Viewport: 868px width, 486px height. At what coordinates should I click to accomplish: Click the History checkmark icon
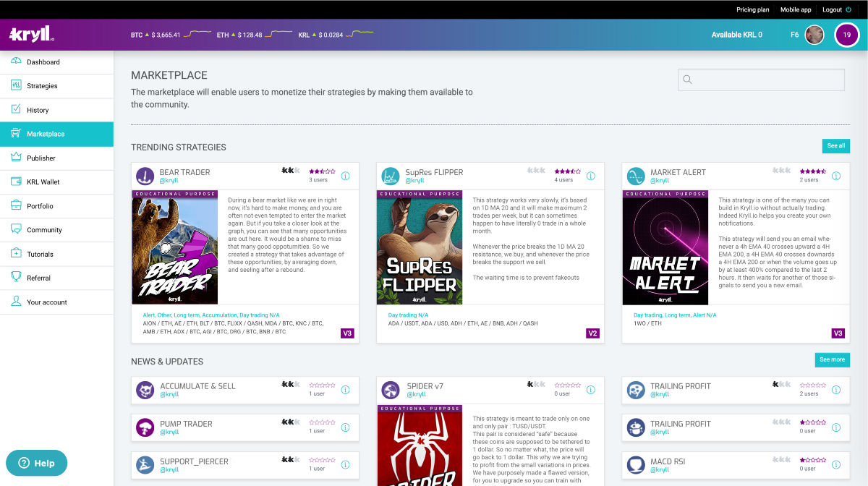click(16, 109)
